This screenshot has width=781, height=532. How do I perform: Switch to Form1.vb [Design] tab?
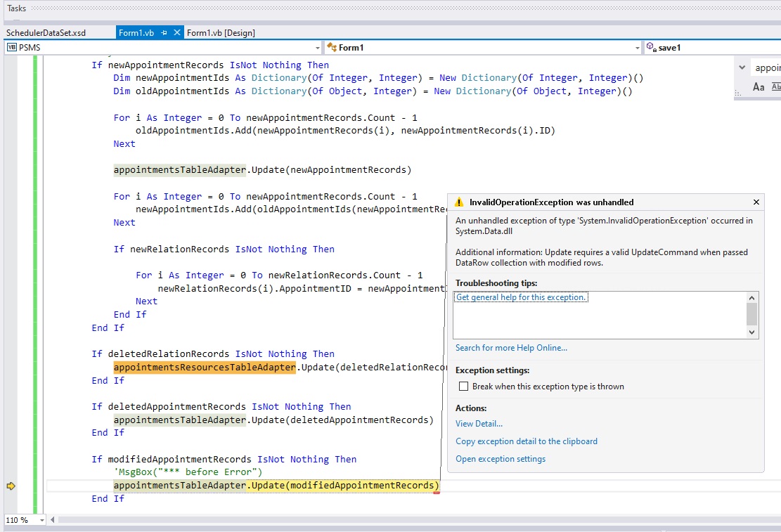221,33
